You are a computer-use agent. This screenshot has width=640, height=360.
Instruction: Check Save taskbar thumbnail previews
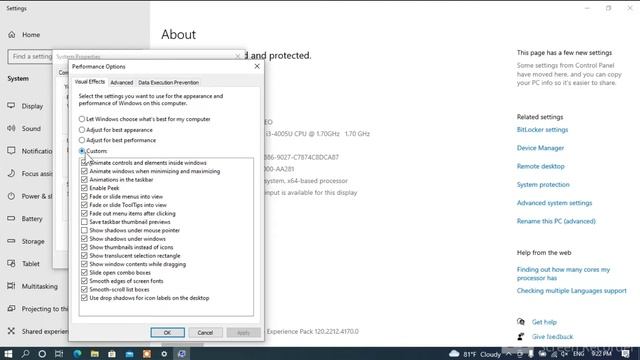84,222
